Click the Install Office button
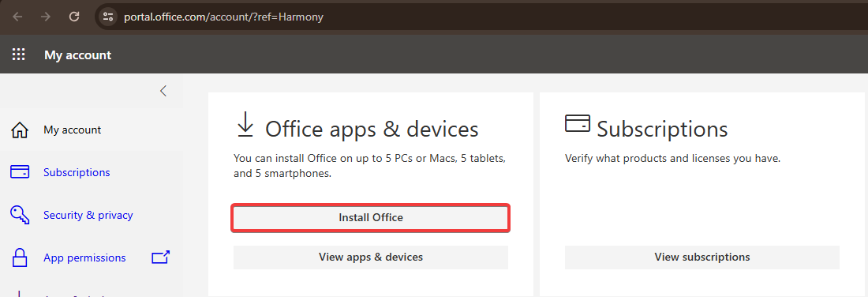 click(370, 218)
